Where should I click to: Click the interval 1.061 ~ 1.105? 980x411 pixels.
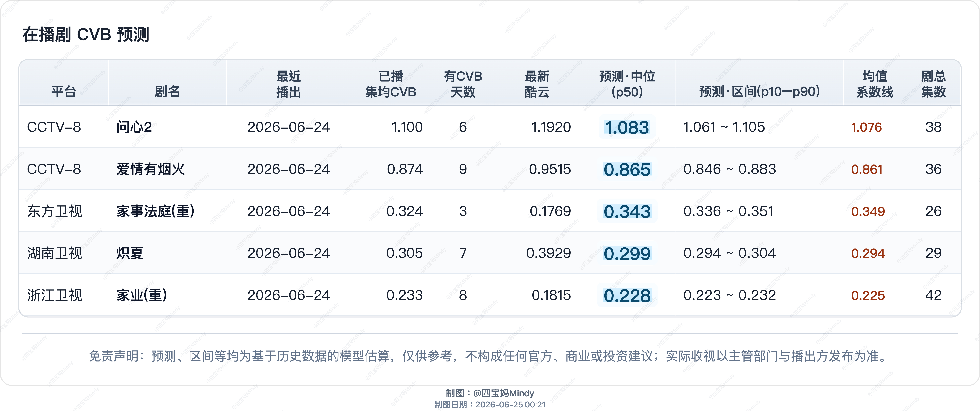[724, 127]
